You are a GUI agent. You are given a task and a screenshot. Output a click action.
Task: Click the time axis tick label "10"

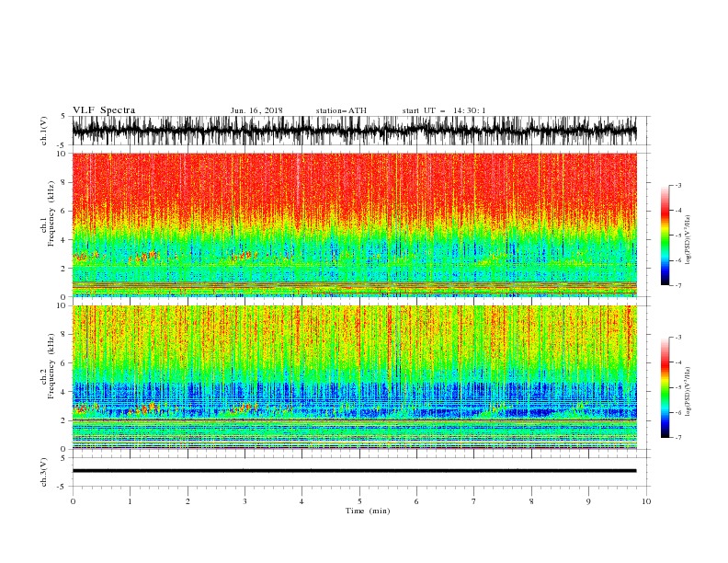[x=646, y=501]
